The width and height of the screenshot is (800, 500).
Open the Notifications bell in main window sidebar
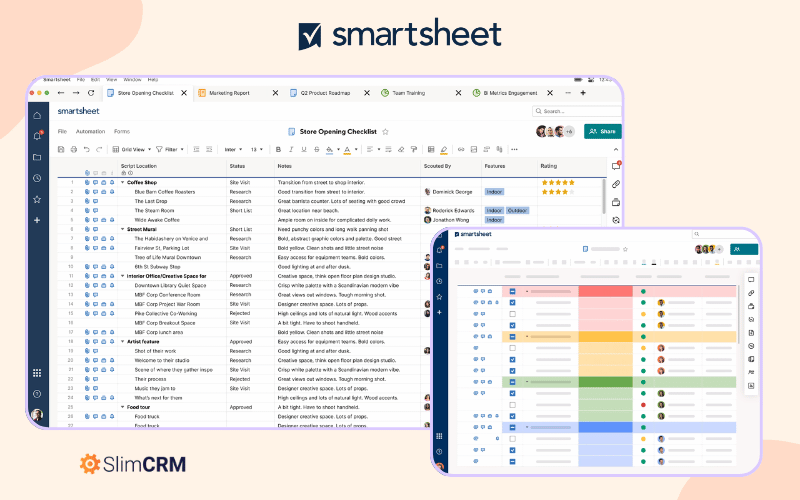[x=37, y=136]
